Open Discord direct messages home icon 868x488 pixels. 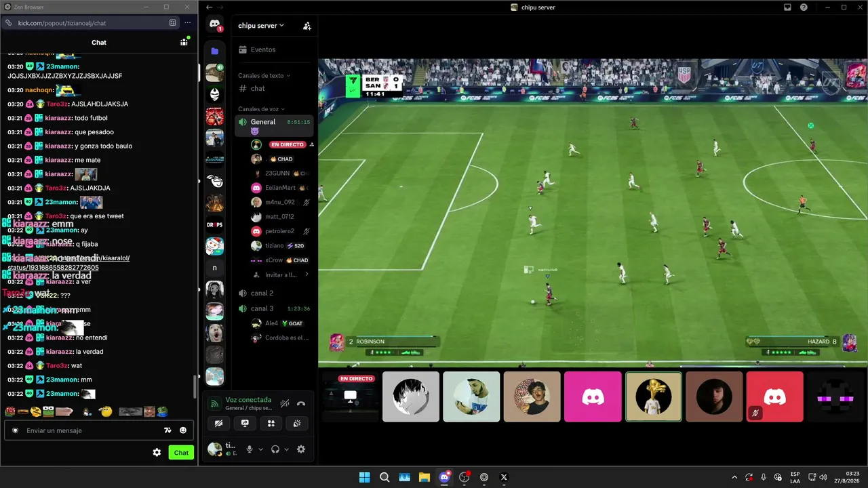(214, 24)
